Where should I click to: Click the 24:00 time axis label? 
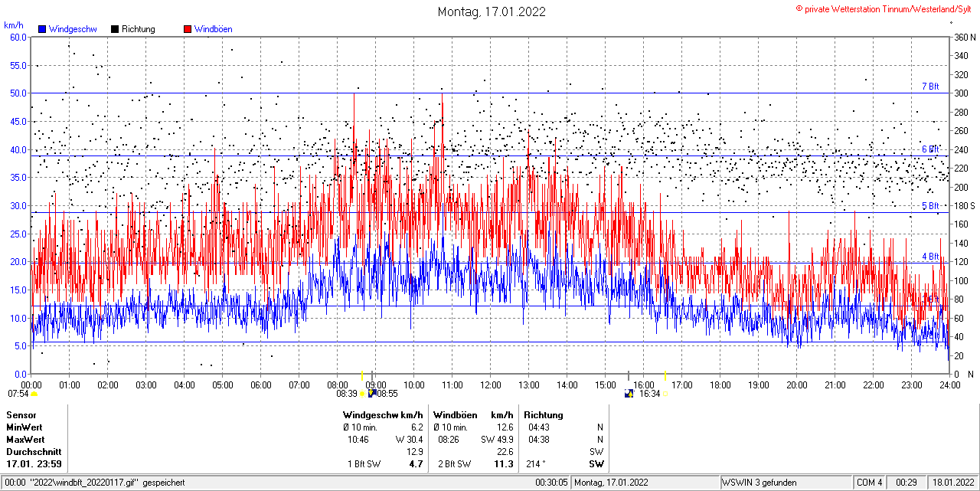click(x=949, y=385)
